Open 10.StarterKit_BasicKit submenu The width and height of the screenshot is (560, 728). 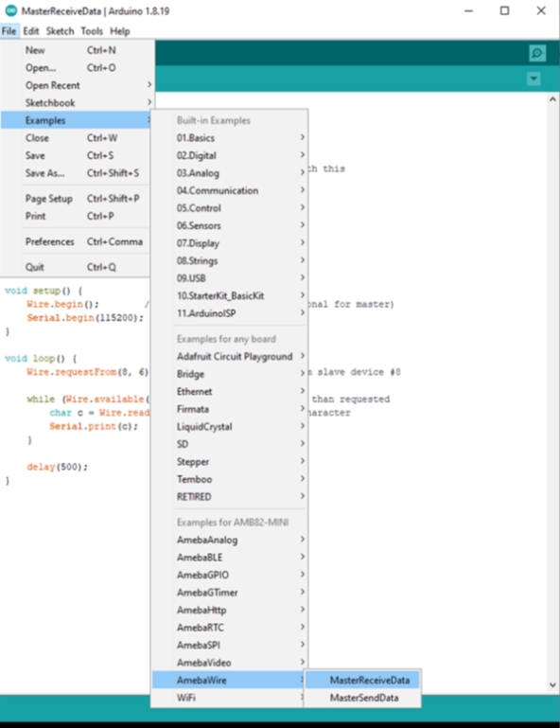point(230,295)
